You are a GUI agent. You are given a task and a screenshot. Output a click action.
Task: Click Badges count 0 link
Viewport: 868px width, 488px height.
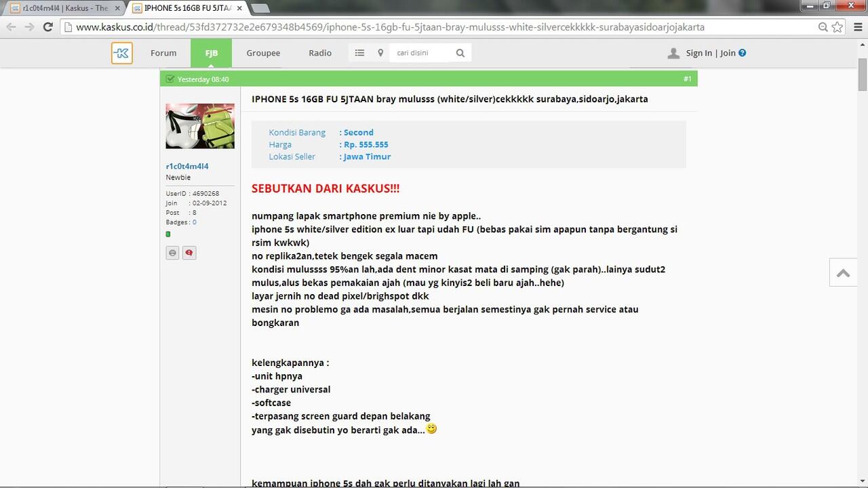(x=195, y=222)
